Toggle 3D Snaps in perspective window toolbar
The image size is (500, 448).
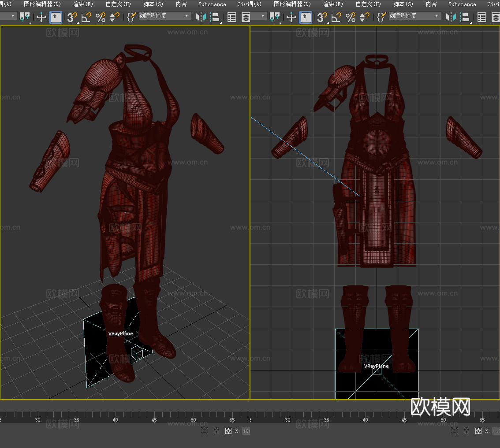(x=72, y=17)
